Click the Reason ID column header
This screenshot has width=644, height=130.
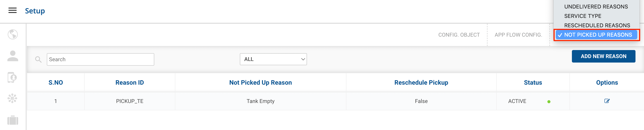point(129,83)
